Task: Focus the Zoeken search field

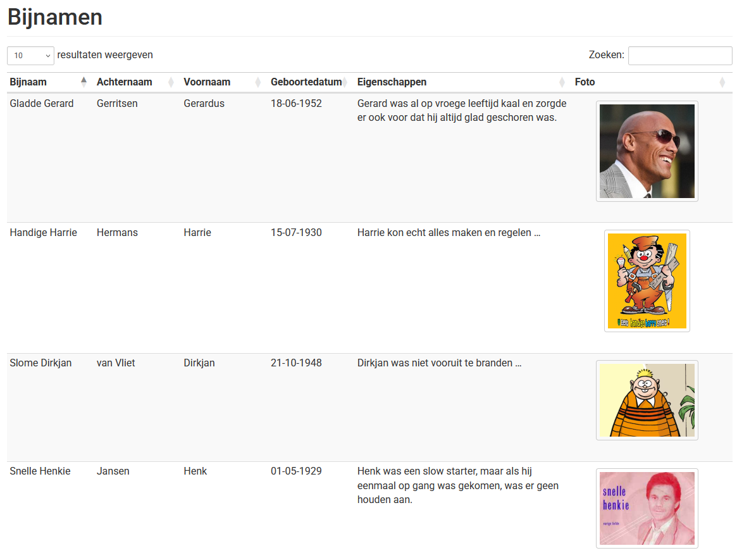Action: tap(679, 56)
